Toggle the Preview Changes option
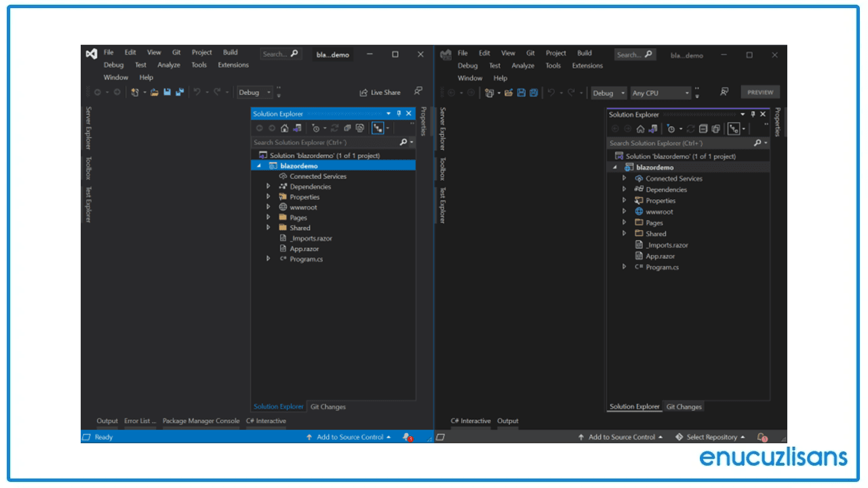868x488 pixels. tap(759, 92)
